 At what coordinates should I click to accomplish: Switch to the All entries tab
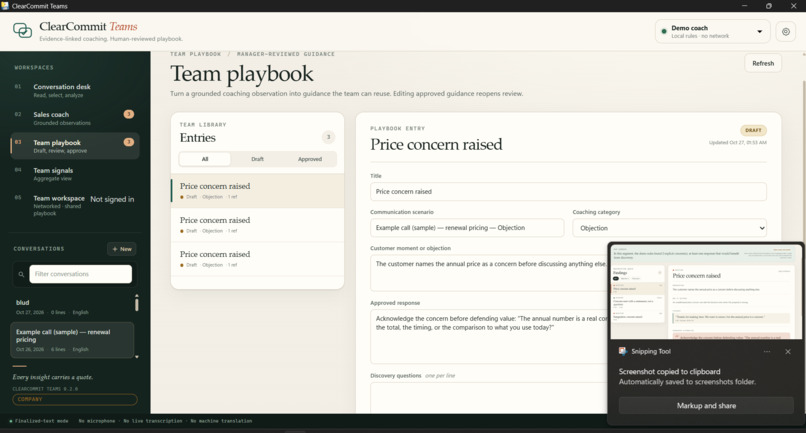pos(205,159)
